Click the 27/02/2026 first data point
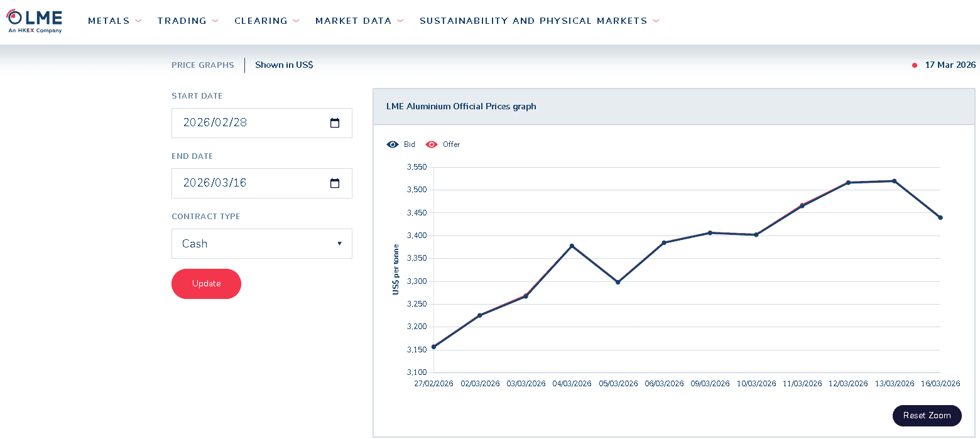980x439 pixels. click(433, 347)
